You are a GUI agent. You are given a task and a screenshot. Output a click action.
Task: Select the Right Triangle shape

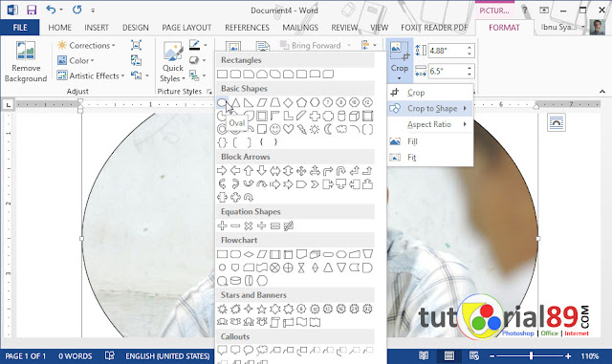coord(249,102)
